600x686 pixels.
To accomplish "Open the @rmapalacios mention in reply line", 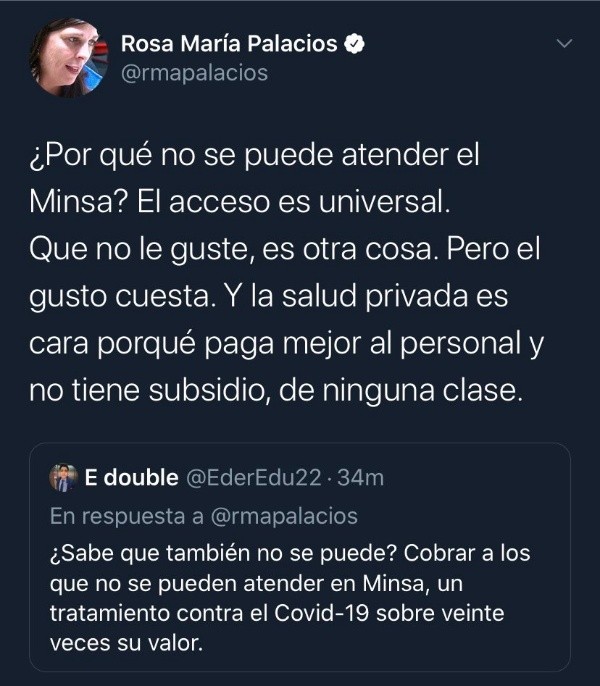I will 284,516.
